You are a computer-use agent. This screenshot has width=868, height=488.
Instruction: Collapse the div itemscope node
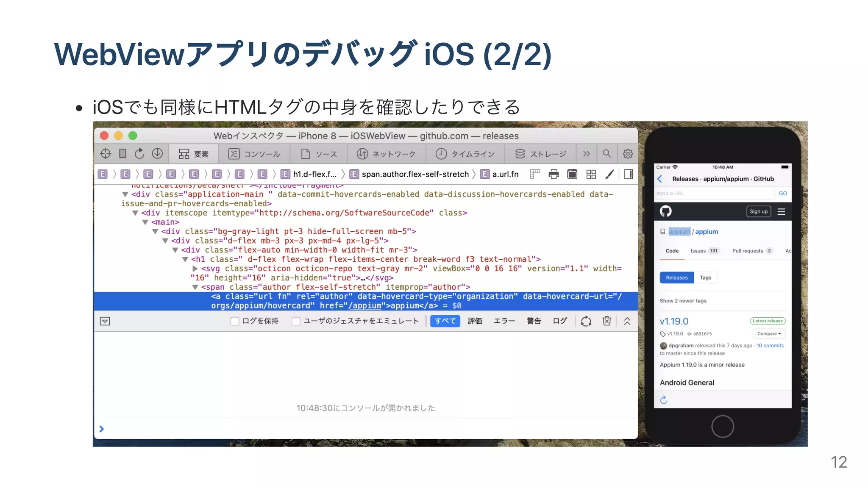click(x=135, y=213)
